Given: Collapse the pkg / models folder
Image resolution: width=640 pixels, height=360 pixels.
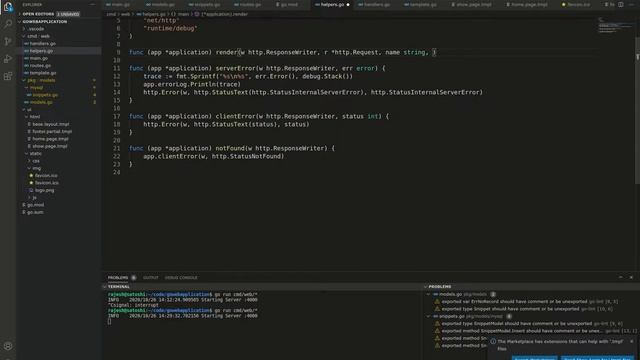Looking at the screenshot, I should pyautogui.click(x=24, y=80).
